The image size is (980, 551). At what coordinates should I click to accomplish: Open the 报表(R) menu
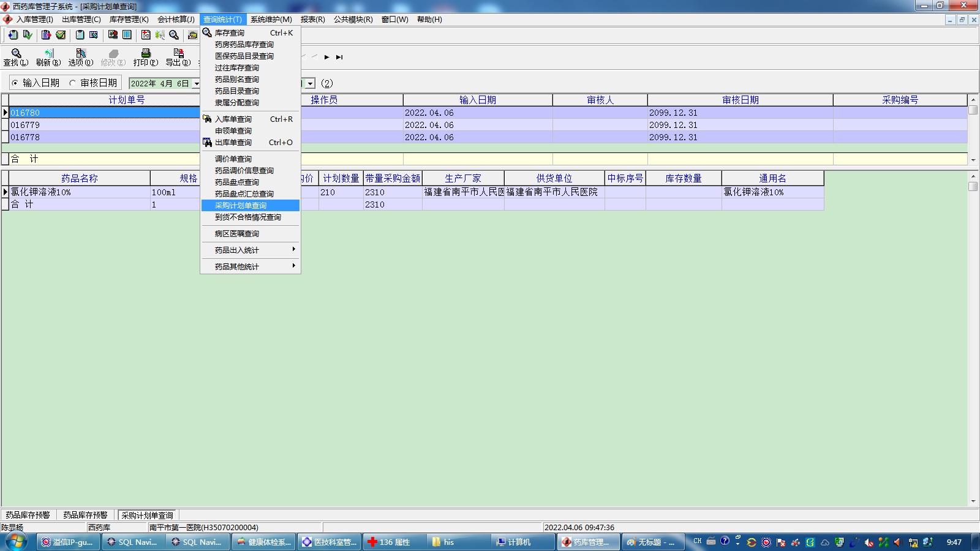313,20
